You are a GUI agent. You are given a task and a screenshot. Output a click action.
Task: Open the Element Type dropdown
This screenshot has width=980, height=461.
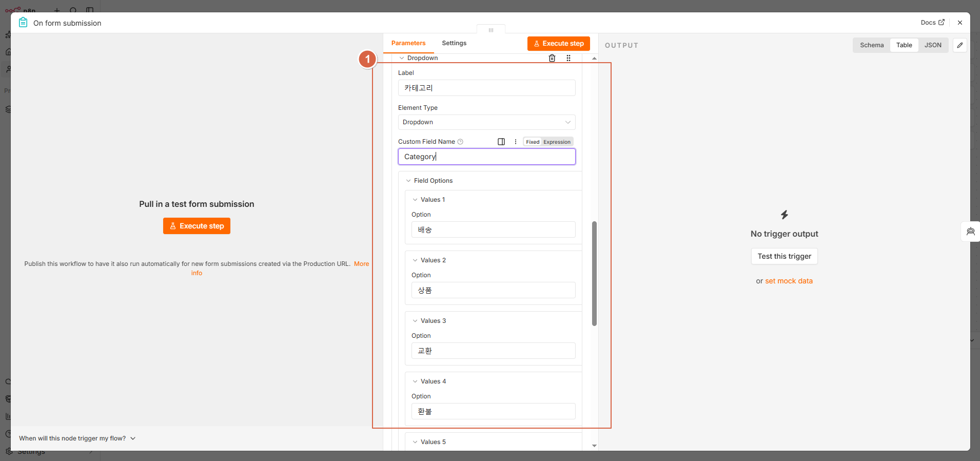click(486, 122)
